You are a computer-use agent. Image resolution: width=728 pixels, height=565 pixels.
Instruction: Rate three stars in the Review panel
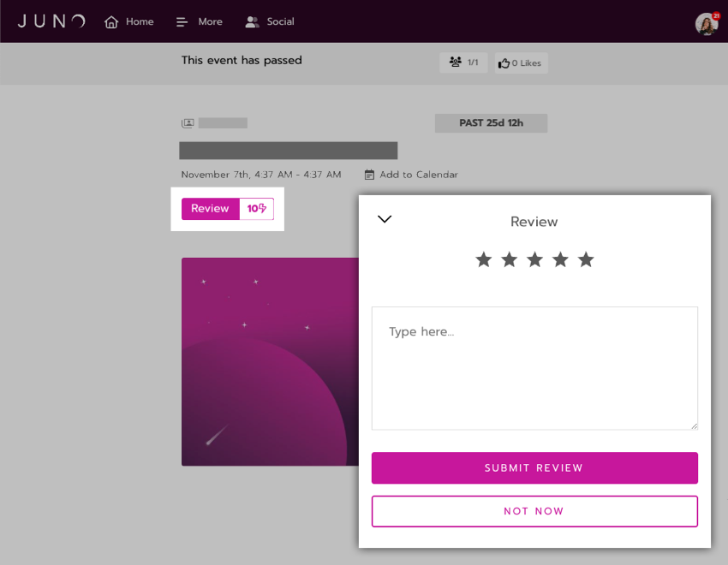click(534, 259)
